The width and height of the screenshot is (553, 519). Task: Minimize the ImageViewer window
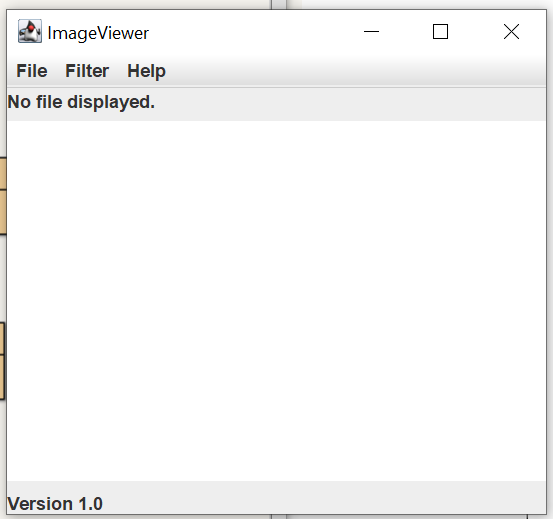pos(371,32)
